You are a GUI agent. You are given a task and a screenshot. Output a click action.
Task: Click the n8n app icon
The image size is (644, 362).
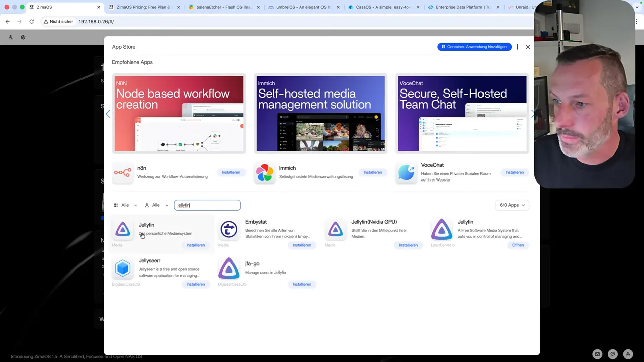coord(122,172)
